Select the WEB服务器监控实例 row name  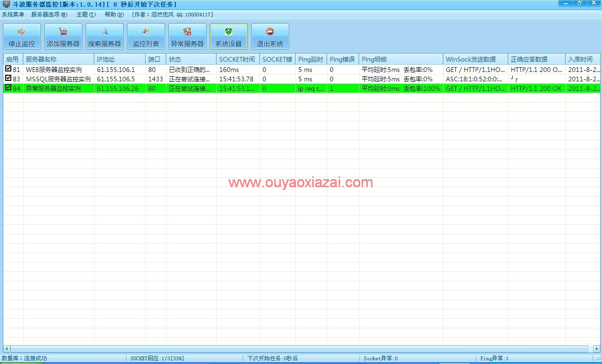(54, 70)
